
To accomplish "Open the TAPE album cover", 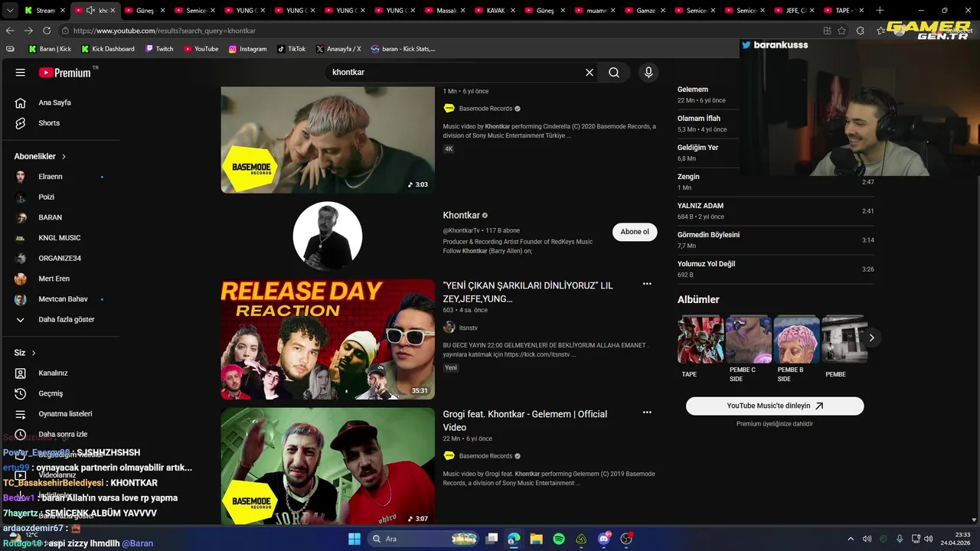I will (x=701, y=339).
